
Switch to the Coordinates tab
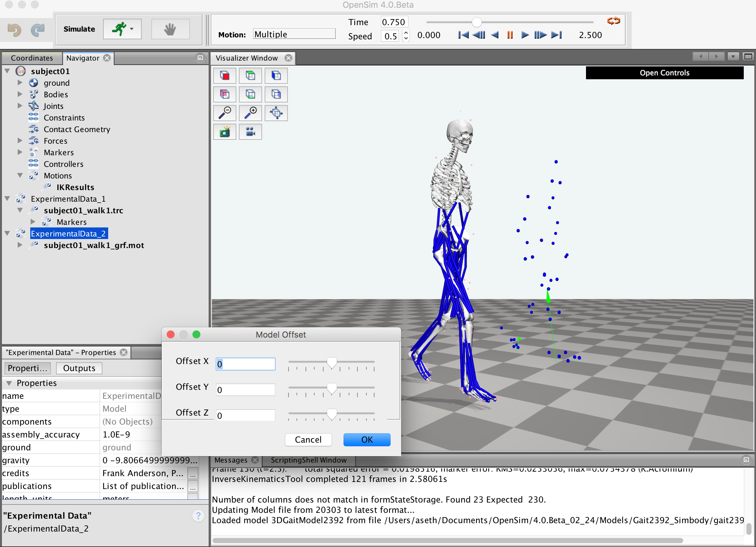coord(32,58)
